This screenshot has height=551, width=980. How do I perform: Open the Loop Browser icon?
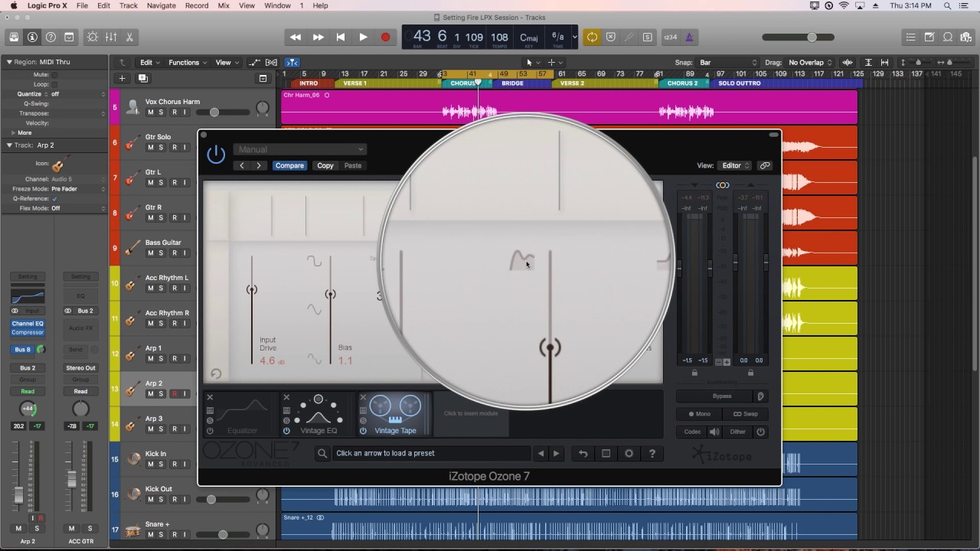tap(948, 37)
